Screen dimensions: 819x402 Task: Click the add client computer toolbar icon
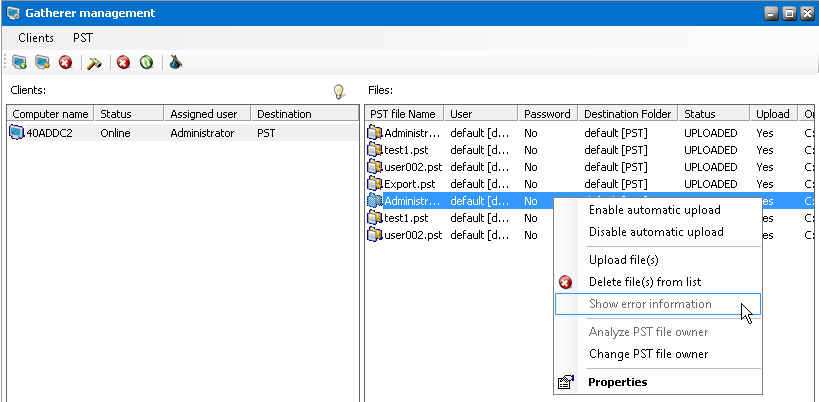[x=19, y=62]
